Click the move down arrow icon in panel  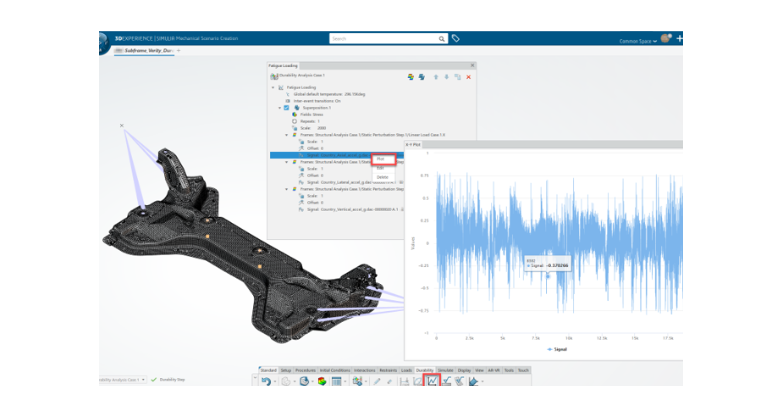click(x=446, y=76)
